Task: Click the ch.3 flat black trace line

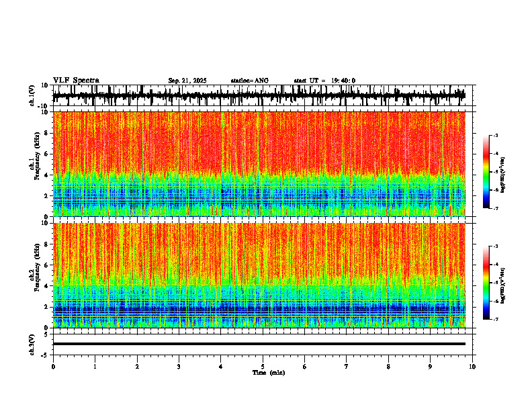Action: click(x=259, y=344)
